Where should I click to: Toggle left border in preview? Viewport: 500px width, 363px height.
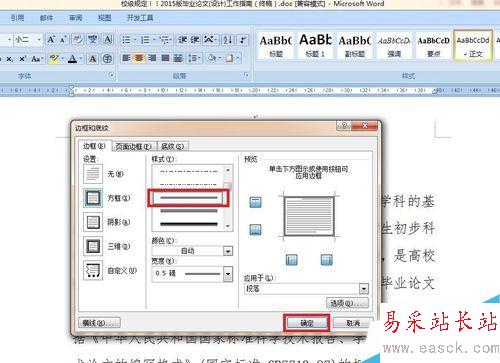292,260
